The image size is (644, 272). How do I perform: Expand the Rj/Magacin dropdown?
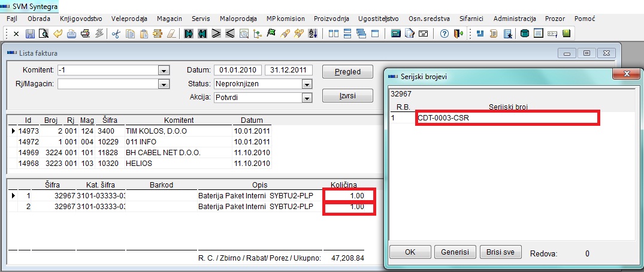pos(162,84)
